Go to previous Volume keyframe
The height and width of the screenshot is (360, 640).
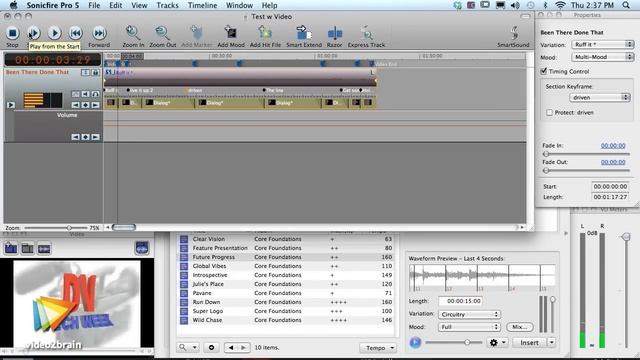[x=76, y=137]
